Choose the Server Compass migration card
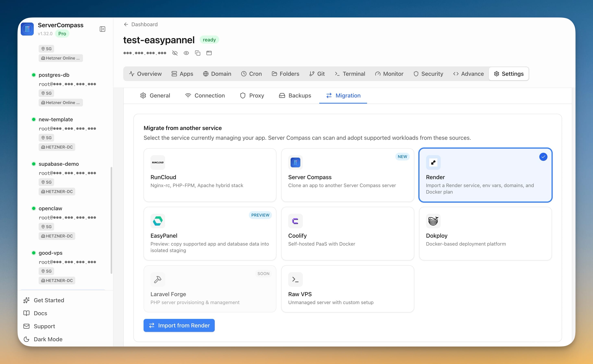The width and height of the screenshot is (593, 364). tap(348, 175)
